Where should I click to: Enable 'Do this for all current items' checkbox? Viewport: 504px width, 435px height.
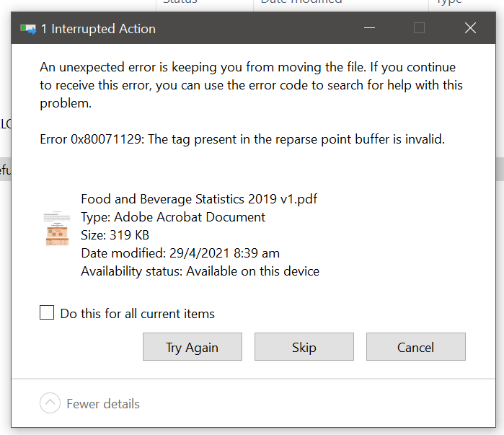47,313
